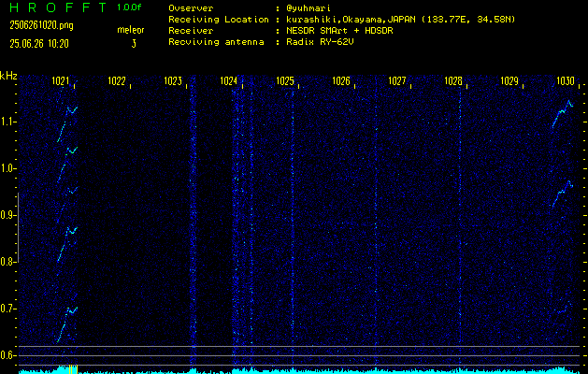The width and height of the screenshot is (588, 374).
Task: Click the 1024 time label
Action: (229, 80)
